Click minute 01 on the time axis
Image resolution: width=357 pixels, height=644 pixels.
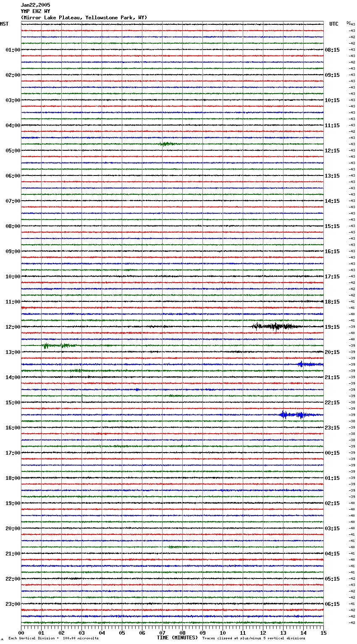click(x=41, y=633)
